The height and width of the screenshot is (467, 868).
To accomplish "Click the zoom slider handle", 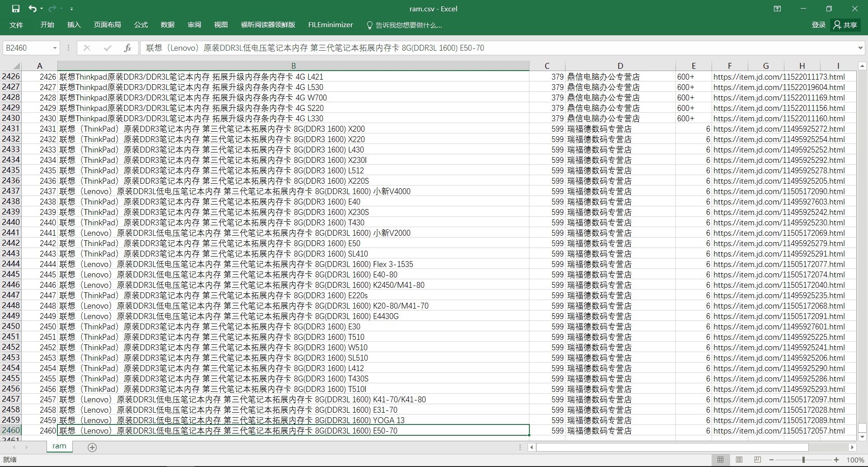I will click(803, 460).
